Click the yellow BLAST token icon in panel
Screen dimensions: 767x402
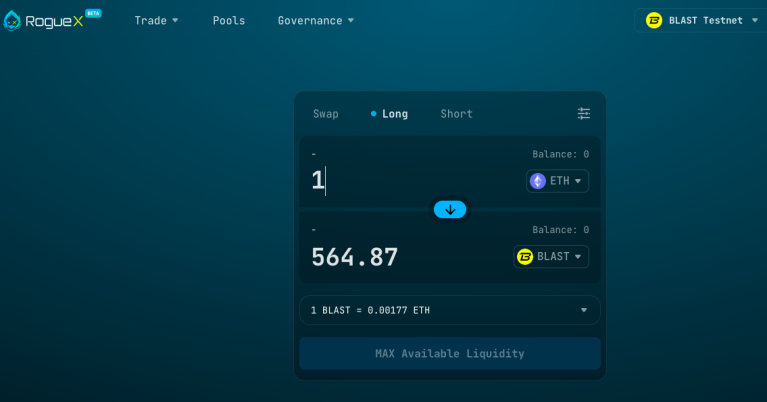(x=525, y=257)
